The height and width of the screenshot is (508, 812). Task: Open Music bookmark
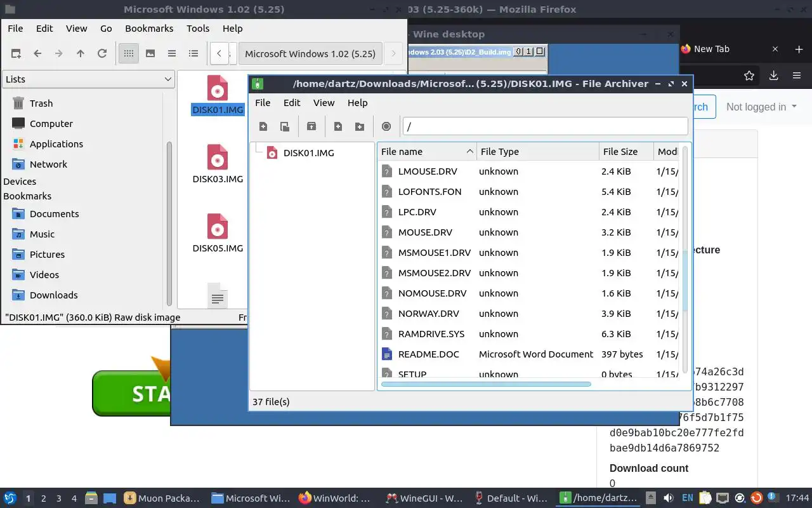pyautogui.click(x=42, y=234)
